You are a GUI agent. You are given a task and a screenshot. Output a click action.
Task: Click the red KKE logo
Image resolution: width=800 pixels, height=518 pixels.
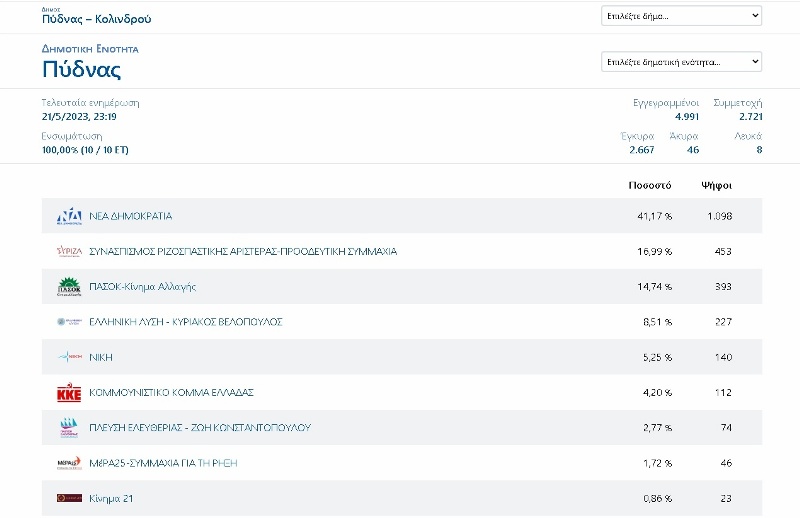pyautogui.click(x=69, y=392)
